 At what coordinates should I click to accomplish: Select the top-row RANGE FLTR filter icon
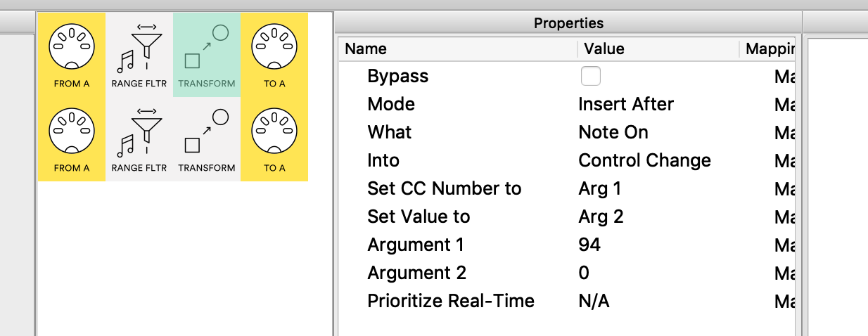pos(139,53)
